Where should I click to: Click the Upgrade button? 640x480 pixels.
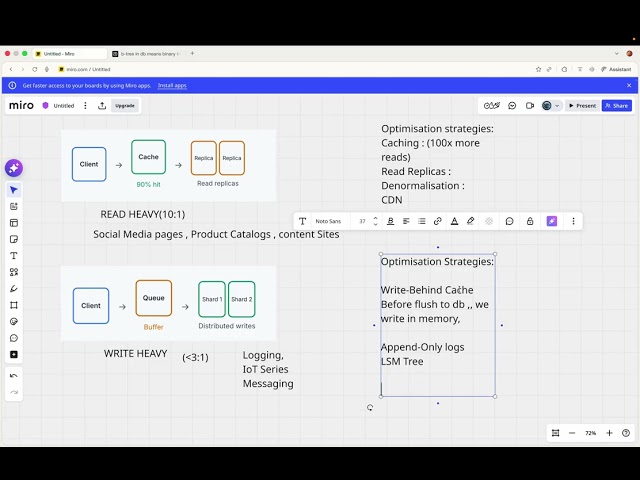125,106
